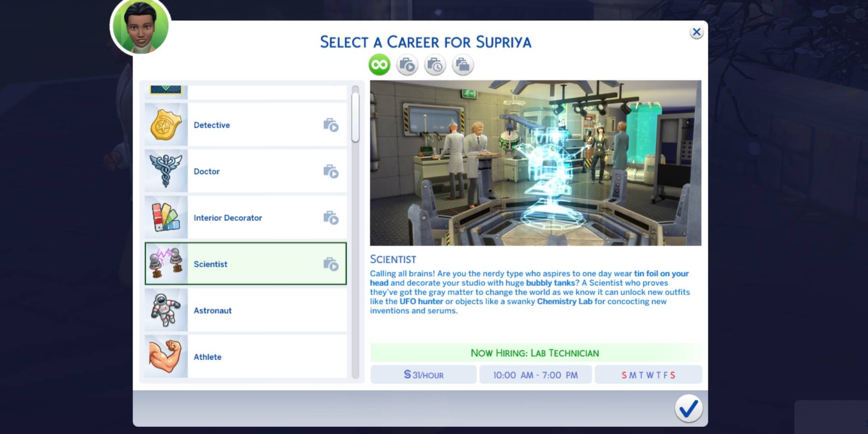Confirm career with the blue checkmark button
Viewport: 868px width, 434px height.
pos(688,409)
